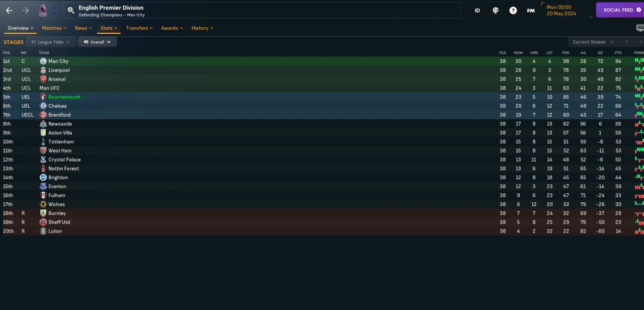The image size is (644, 310).
Task: Go to previous season arrow
Action: coord(626,42)
